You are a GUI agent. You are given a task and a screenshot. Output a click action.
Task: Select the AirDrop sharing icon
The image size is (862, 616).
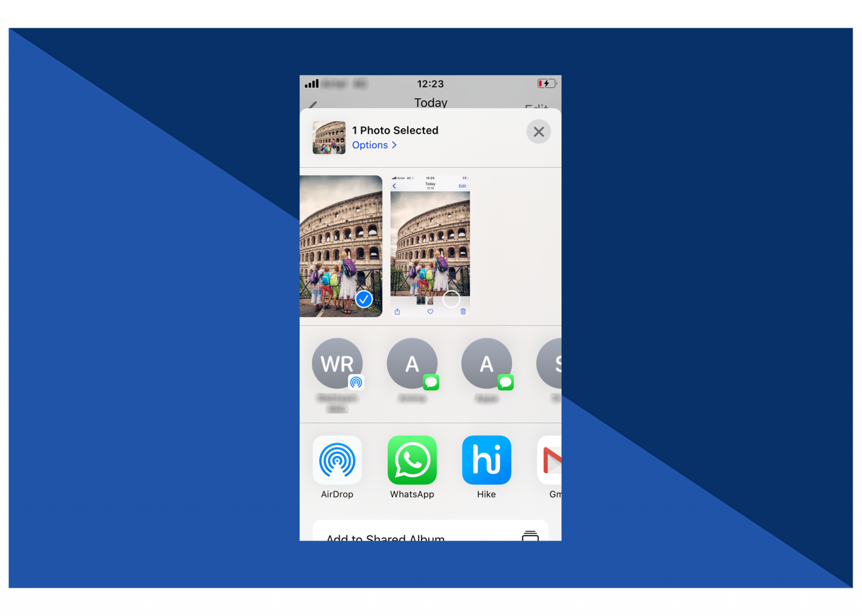[338, 460]
